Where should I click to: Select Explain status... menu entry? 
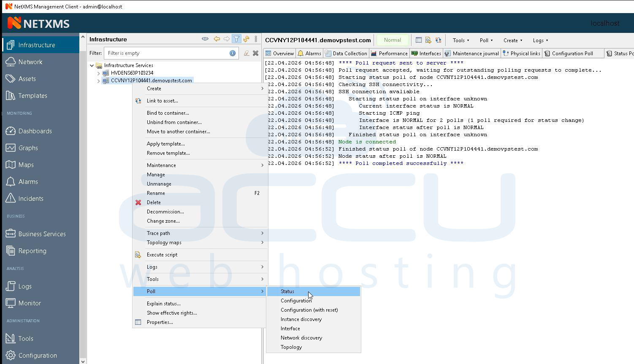tap(200, 304)
